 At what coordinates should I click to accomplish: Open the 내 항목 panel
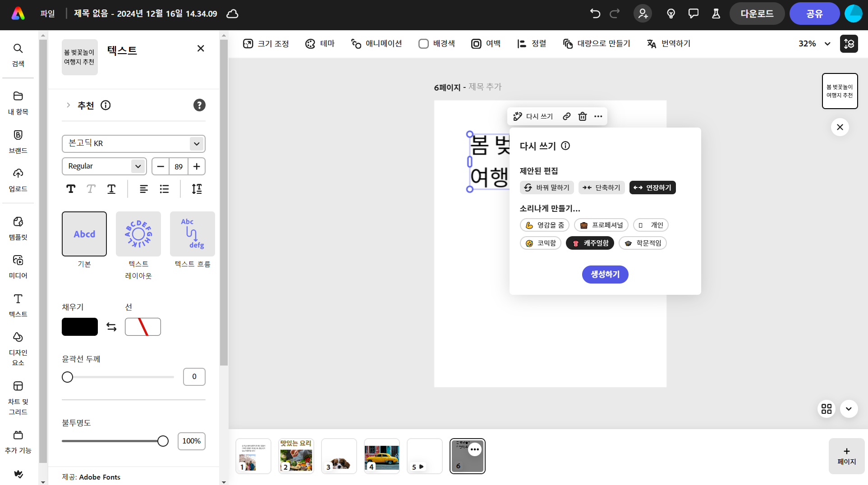pos(18,103)
